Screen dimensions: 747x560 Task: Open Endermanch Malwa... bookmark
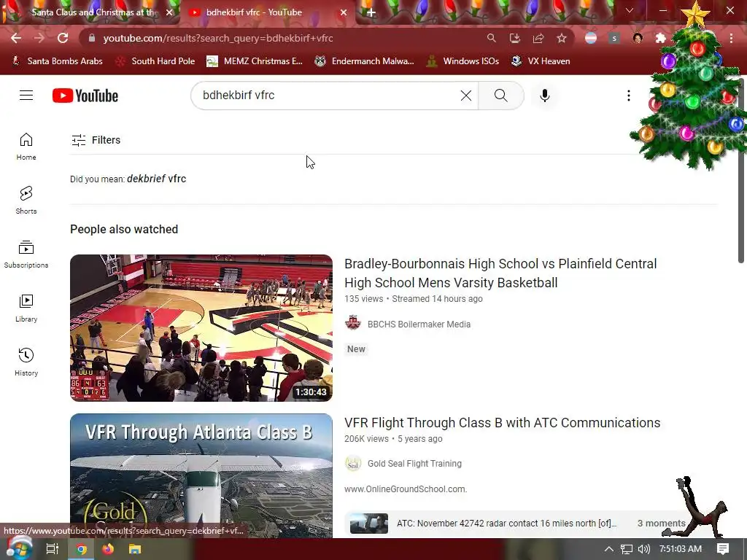(365, 61)
